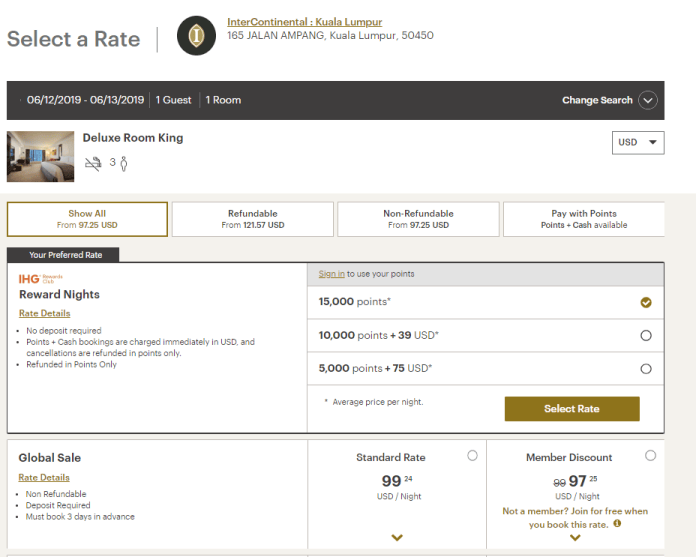Select the Member Discount radio button
The height and width of the screenshot is (557, 696).
click(650, 455)
